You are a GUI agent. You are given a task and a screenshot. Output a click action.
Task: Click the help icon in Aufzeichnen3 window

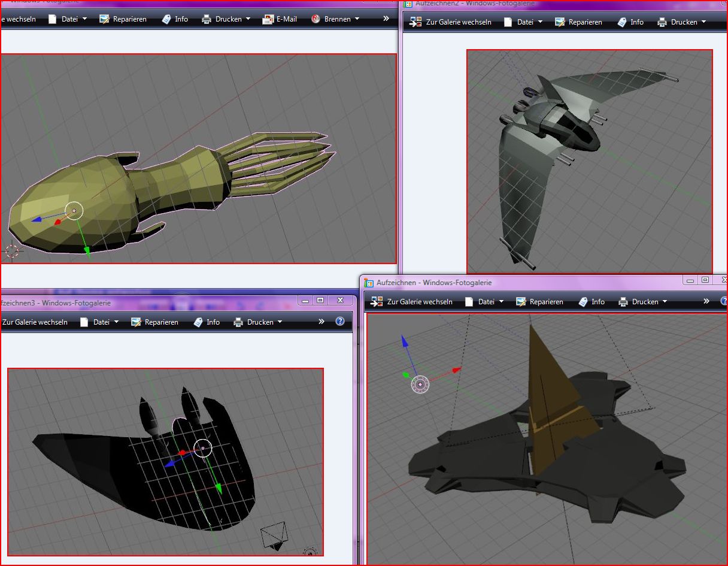(x=340, y=321)
